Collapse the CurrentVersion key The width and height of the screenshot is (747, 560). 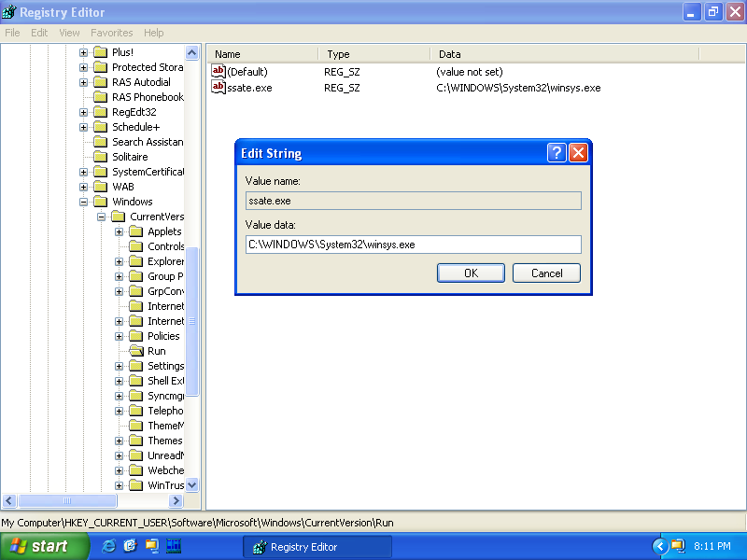pos(101,217)
